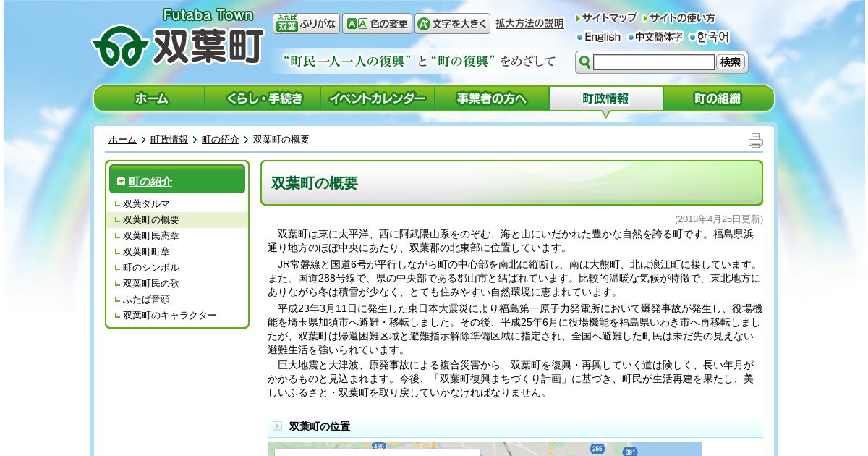Open the 町の組織 navigation tab
The height and width of the screenshot is (456, 868).
click(x=718, y=99)
